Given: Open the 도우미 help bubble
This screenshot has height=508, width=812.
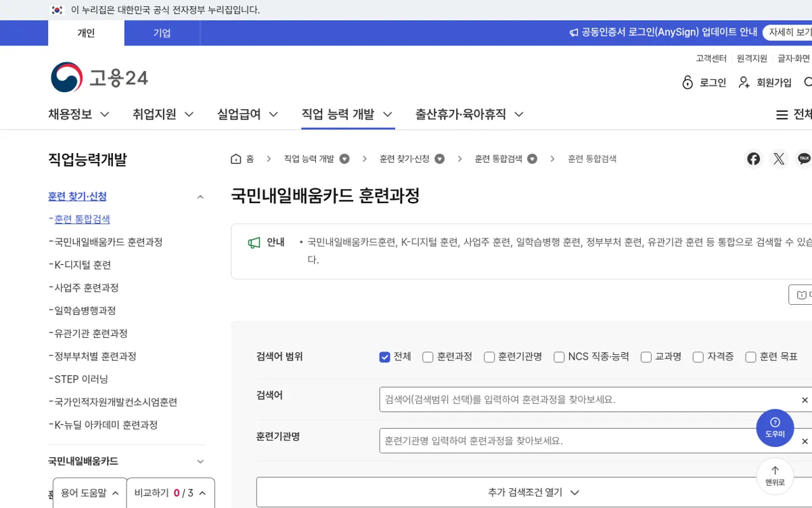Looking at the screenshot, I should pos(775,428).
